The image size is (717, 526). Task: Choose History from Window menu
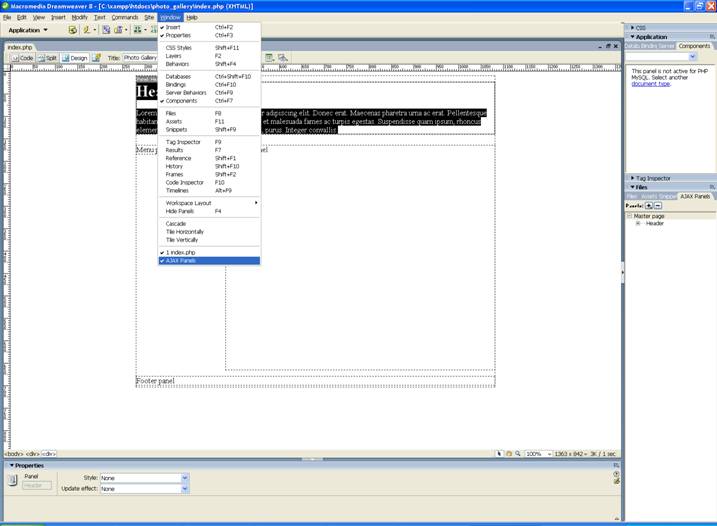tap(209, 166)
